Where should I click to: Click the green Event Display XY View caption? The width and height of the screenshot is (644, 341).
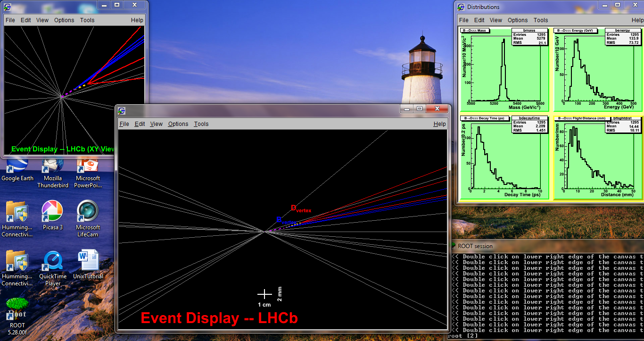[63, 149]
